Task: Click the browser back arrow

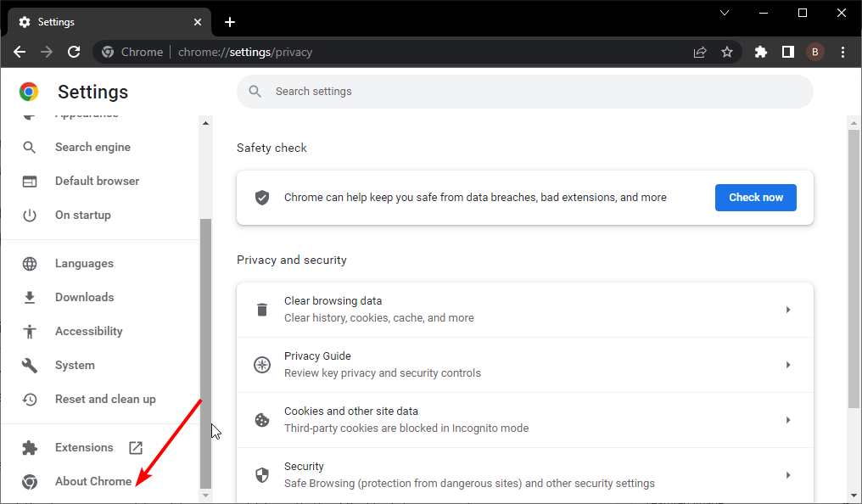Action: (x=20, y=52)
